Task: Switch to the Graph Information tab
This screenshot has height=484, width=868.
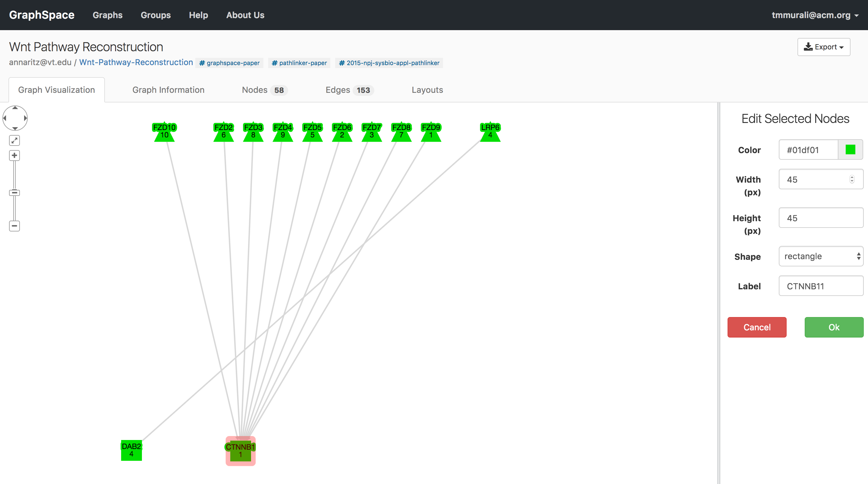Action: pyautogui.click(x=168, y=90)
